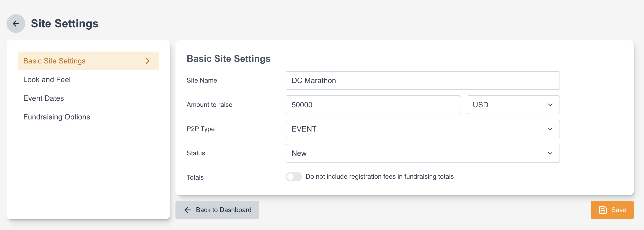Select the Fundraising Options section

pyautogui.click(x=57, y=116)
